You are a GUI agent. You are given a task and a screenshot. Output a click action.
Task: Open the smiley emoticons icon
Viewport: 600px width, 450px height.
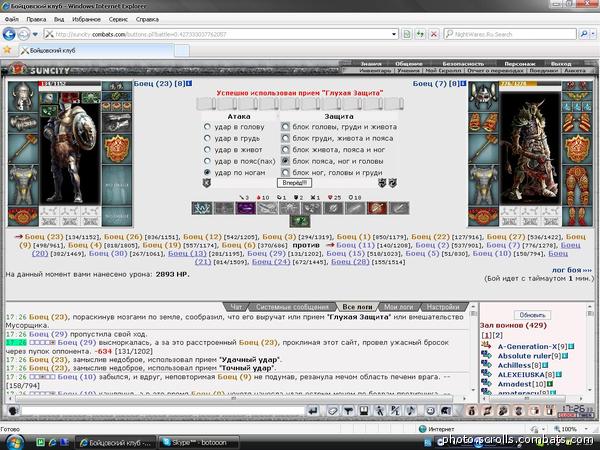coord(430,411)
